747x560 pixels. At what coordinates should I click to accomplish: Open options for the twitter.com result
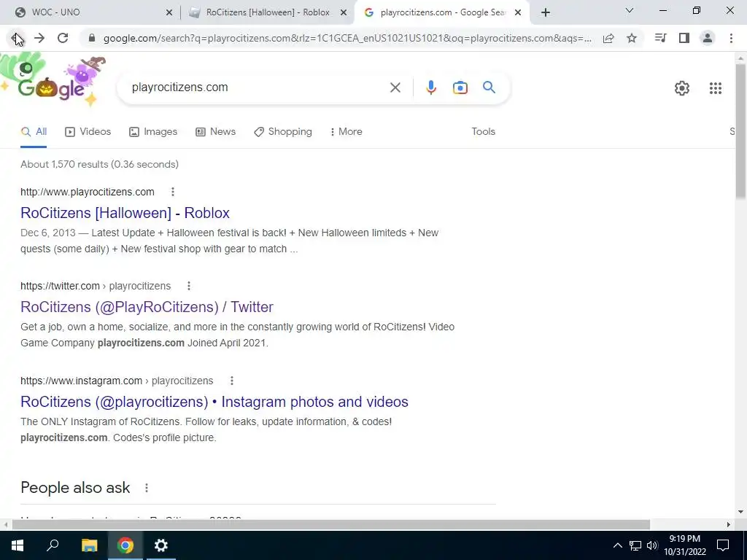click(x=189, y=286)
